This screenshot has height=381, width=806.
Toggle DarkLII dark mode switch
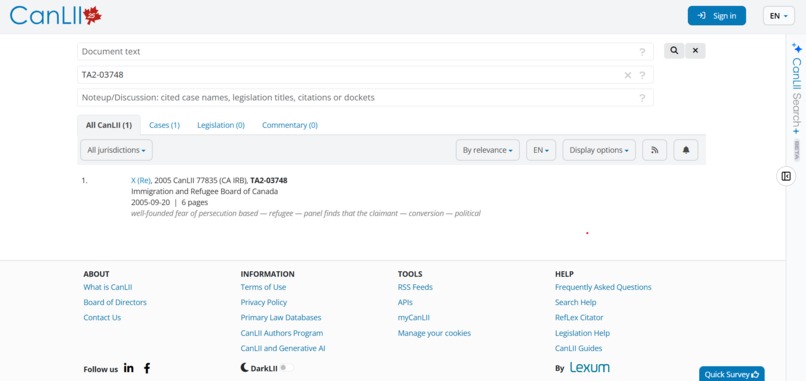(287, 368)
